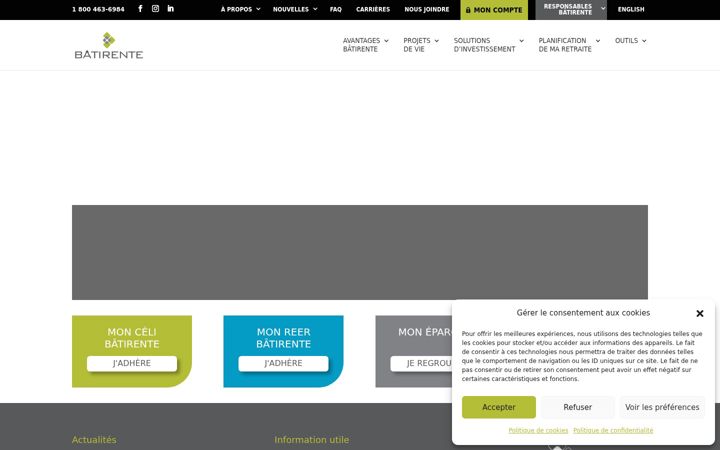Expand the Projets de vie chevron

(x=436, y=41)
